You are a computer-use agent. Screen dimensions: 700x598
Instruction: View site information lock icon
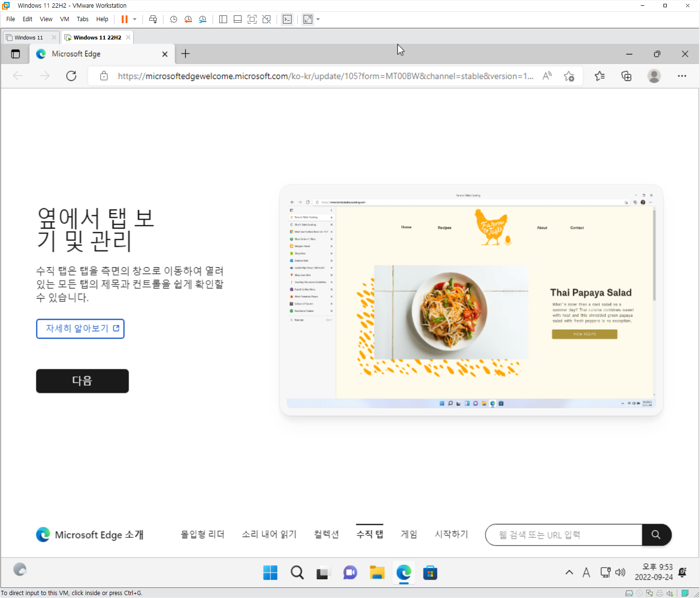point(104,76)
